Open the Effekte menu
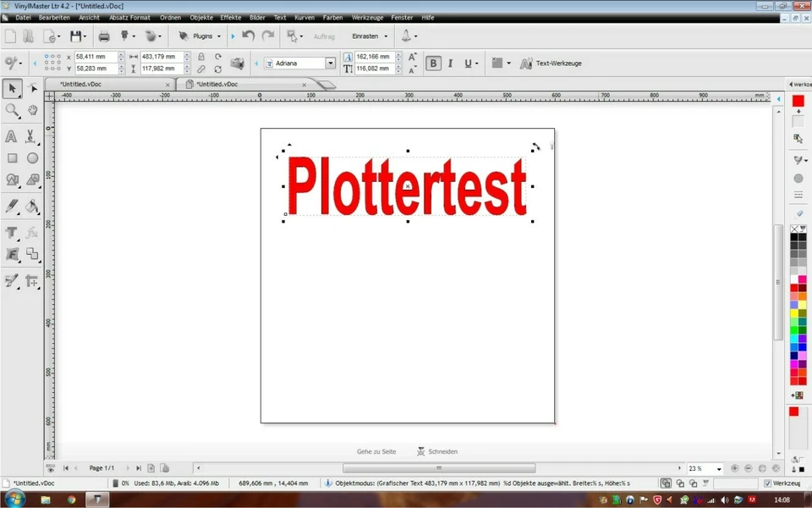812x508 pixels. 230,17
